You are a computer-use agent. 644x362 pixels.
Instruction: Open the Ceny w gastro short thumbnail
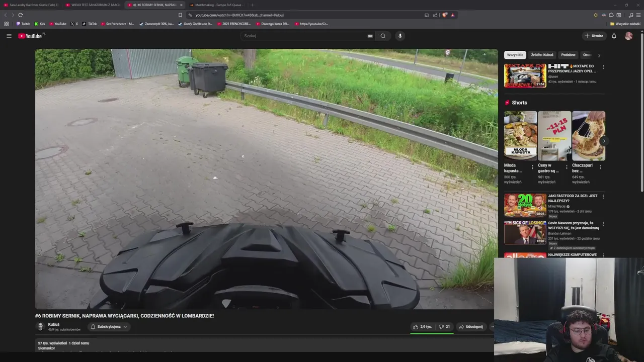[x=554, y=136]
